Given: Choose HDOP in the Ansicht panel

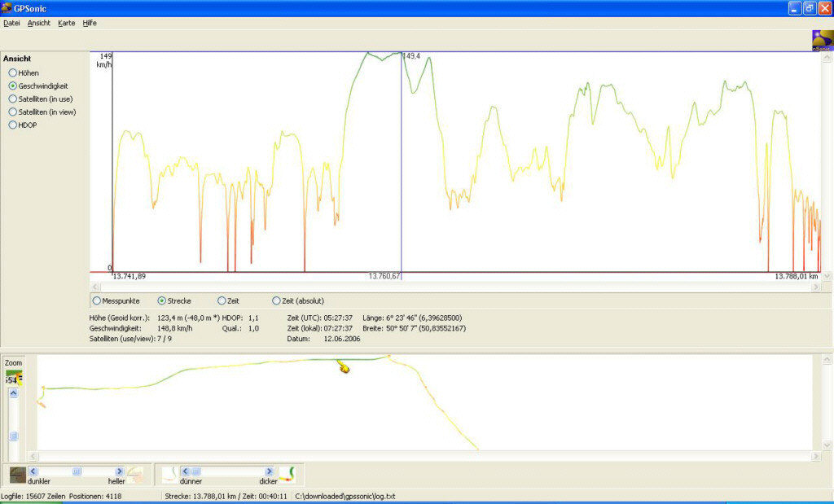Looking at the screenshot, I should tap(13, 125).
